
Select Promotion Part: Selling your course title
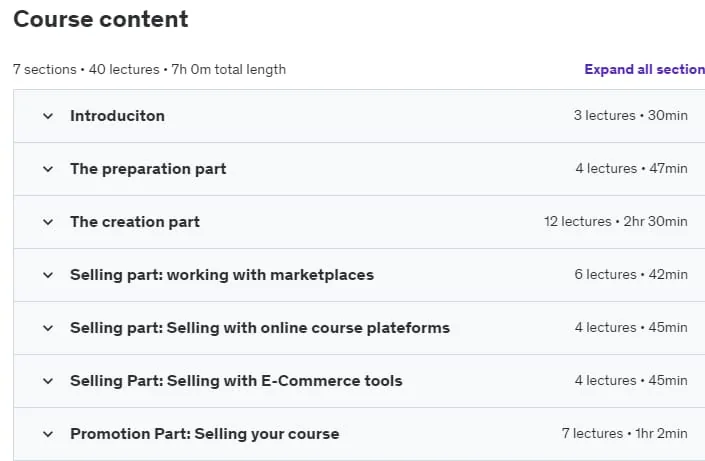coord(205,434)
